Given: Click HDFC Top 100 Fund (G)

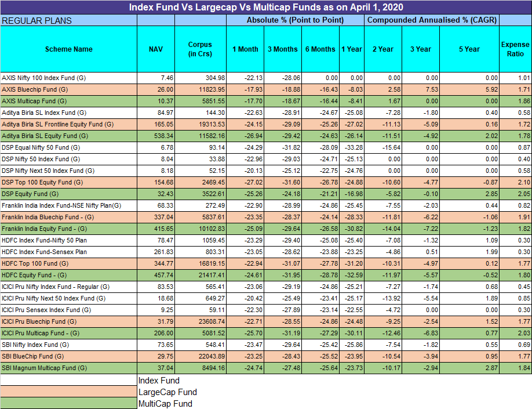Looking at the screenshot, I should coord(35,263).
